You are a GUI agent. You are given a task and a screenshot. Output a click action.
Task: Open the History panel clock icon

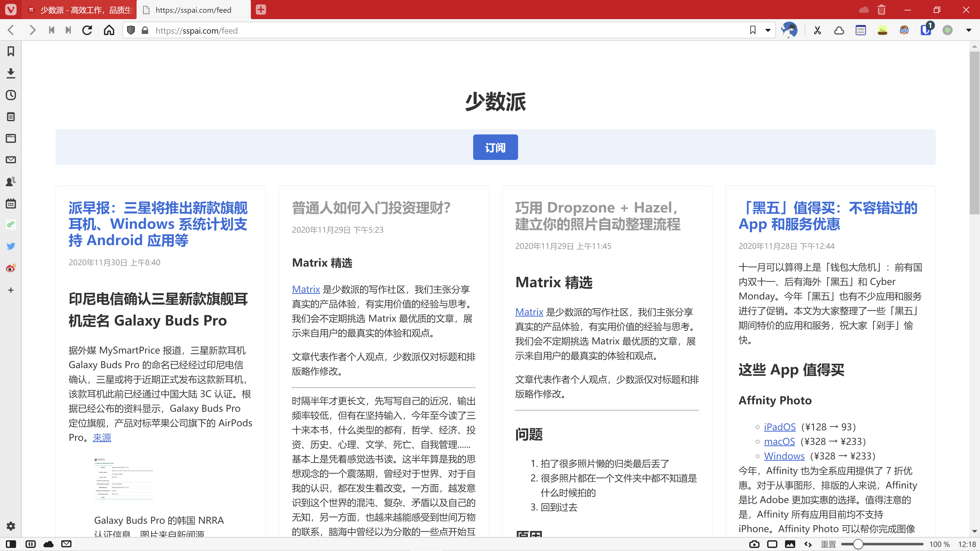tap(11, 95)
